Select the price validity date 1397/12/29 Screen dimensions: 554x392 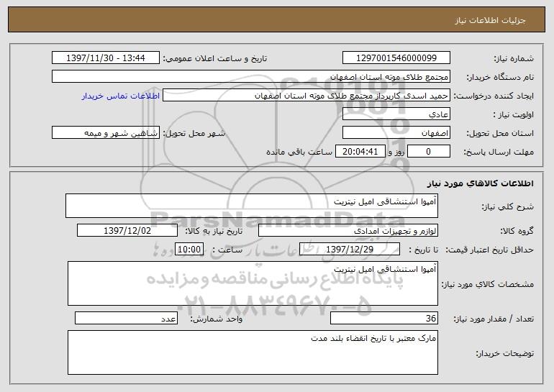350,250
